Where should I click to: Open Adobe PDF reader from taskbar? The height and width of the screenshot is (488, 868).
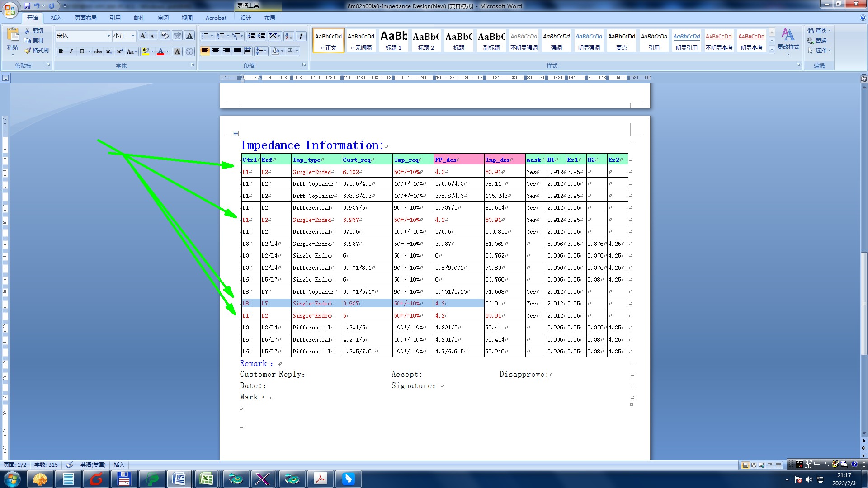pos(320,479)
